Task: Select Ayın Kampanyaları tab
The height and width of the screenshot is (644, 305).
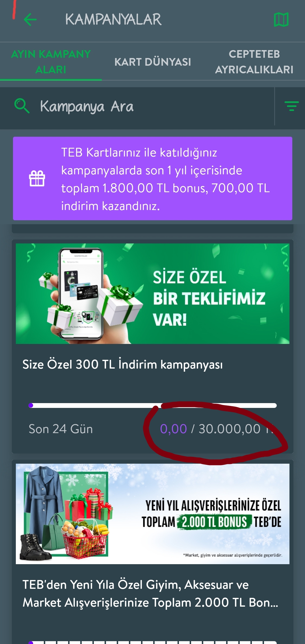Action: (51, 62)
